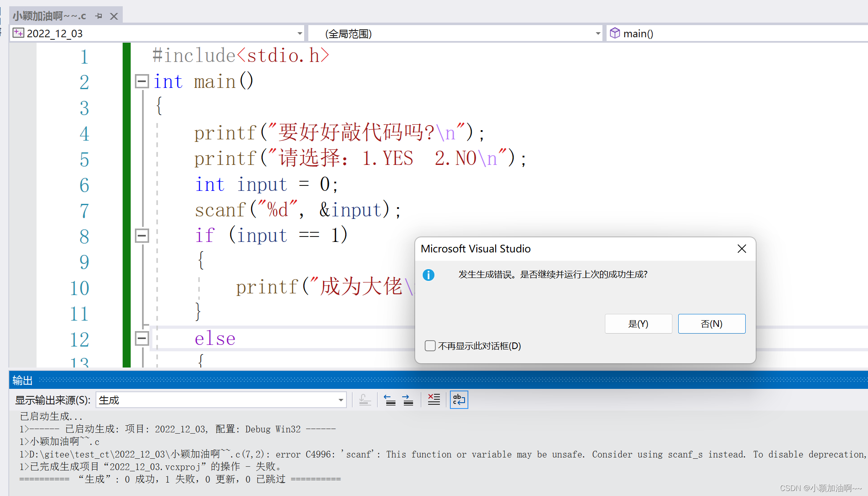The height and width of the screenshot is (496, 868).
Task: Click the scanf("%d", &input); code line
Action: (x=298, y=210)
